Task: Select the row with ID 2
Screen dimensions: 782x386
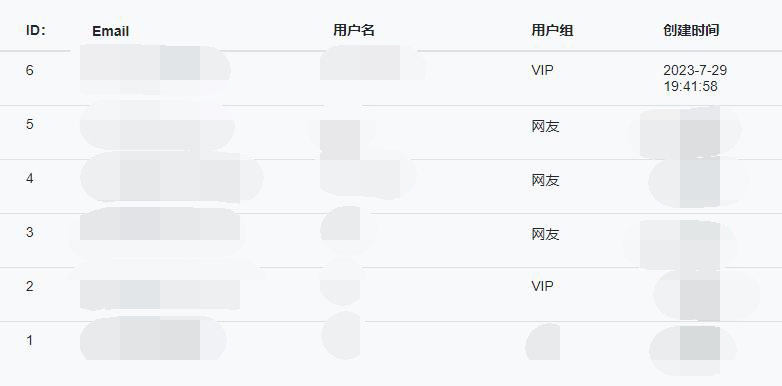Action: [391, 294]
